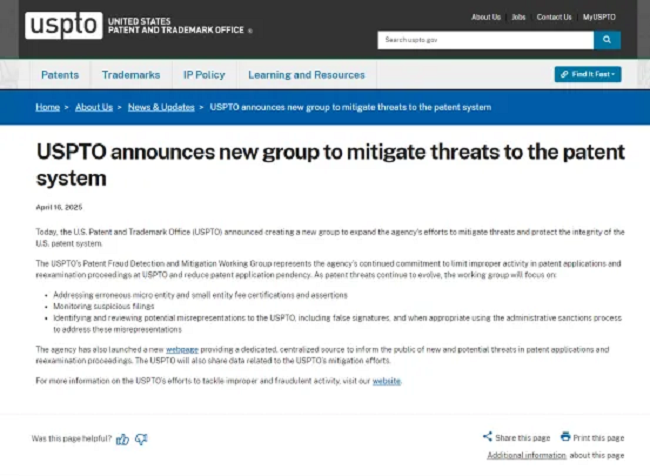Follow the 'webpage' link in the article
This screenshot has width=650, height=476.
coord(182,350)
